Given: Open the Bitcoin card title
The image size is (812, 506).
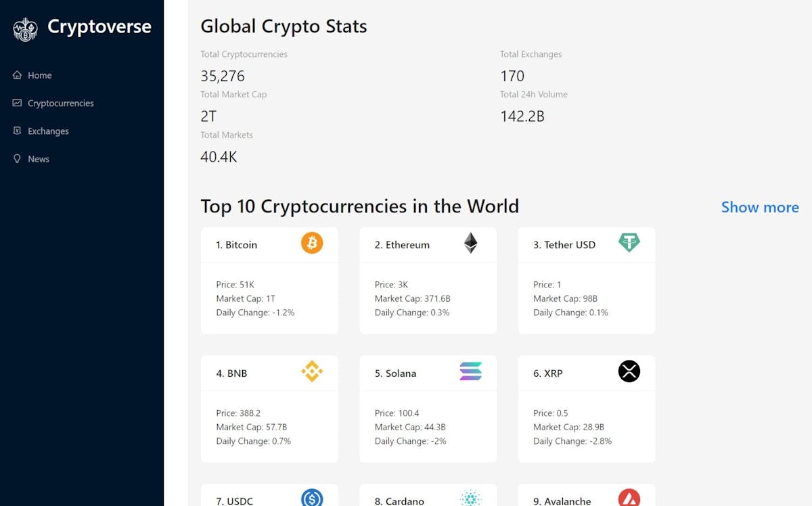Looking at the screenshot, I should point(237,245).
